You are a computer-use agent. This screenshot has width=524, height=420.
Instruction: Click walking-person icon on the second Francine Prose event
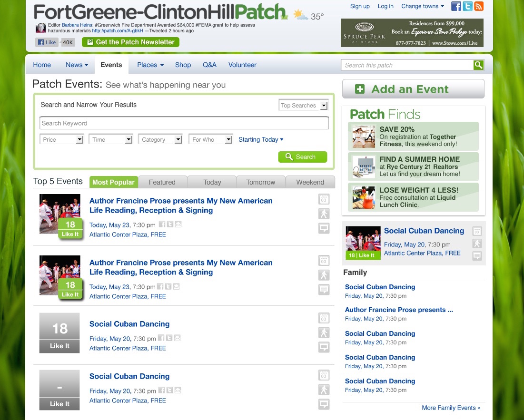coord(324,275)
